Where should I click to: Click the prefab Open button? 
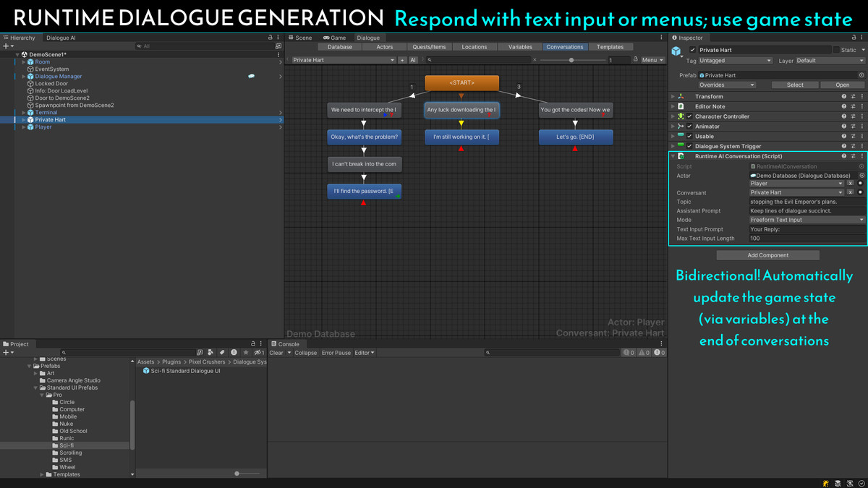pos(843,85)
